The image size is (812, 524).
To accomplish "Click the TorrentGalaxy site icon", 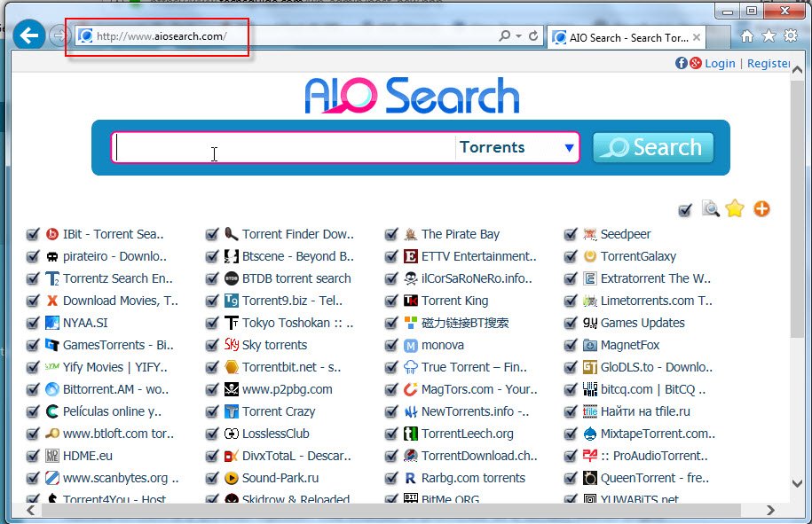I will point(590,256).
